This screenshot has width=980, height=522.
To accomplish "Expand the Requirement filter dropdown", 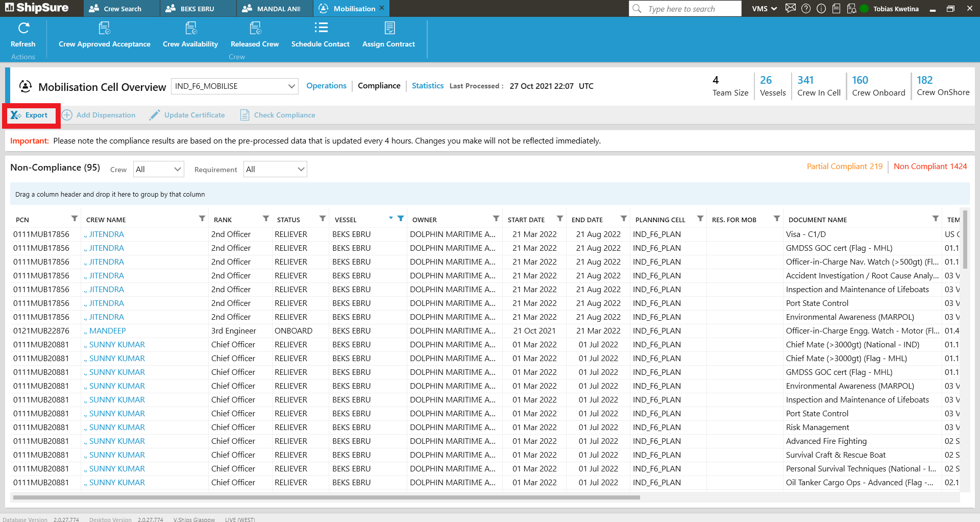I will (275, 170).
